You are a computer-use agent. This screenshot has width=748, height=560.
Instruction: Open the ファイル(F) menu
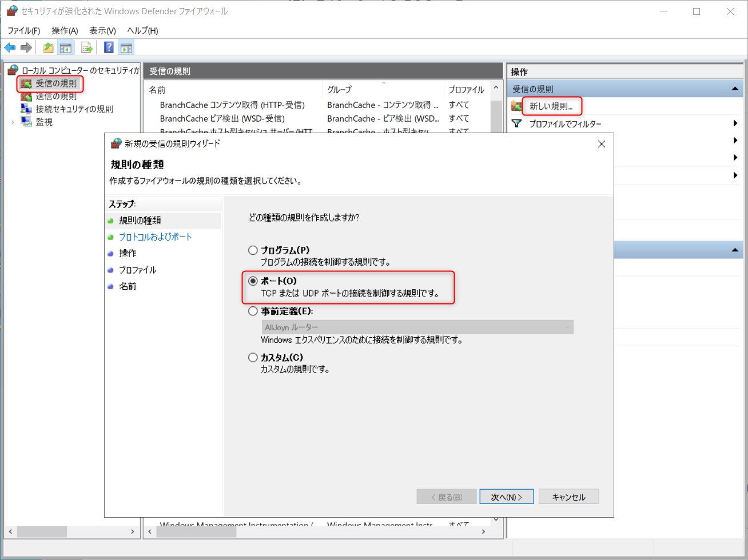tap(24, 31)
